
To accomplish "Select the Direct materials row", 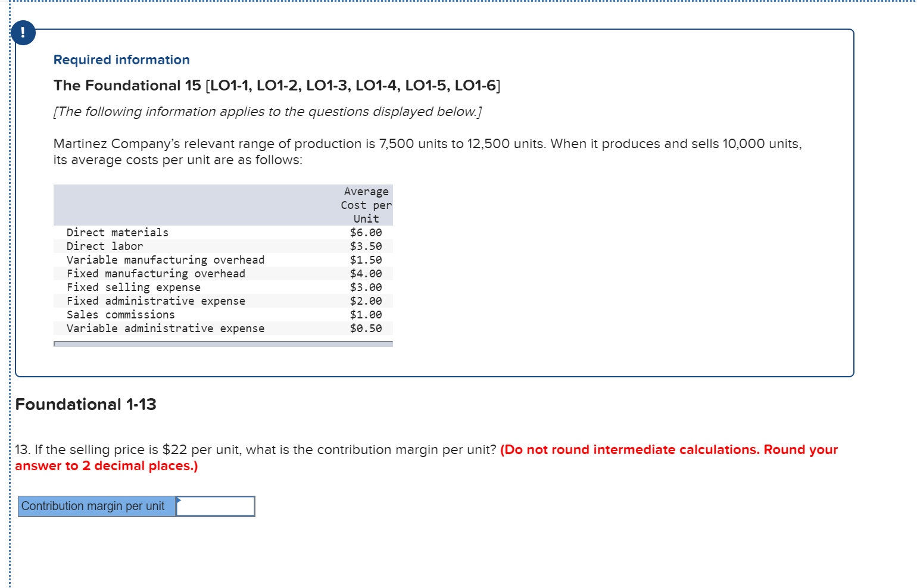I will [117, 232].
